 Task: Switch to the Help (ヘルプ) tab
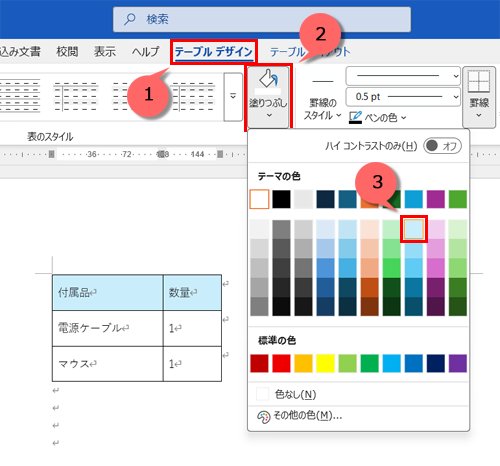click(145, 52)
